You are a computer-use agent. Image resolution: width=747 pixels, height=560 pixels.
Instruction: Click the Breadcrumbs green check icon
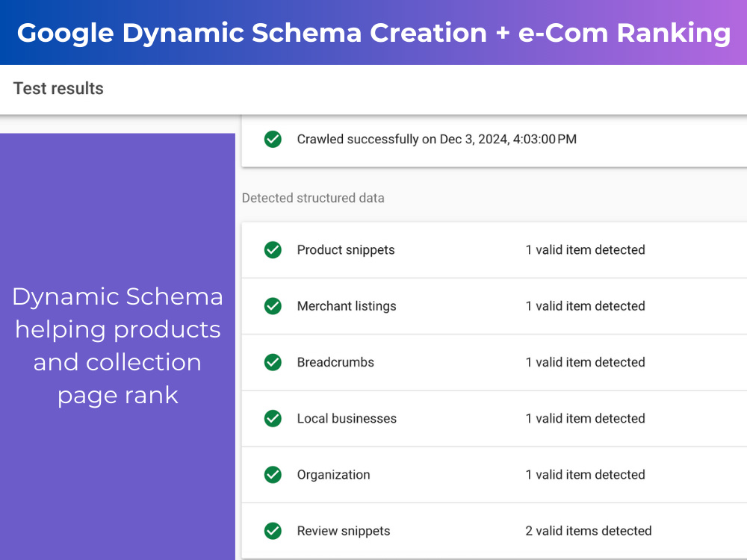point(273,362)
